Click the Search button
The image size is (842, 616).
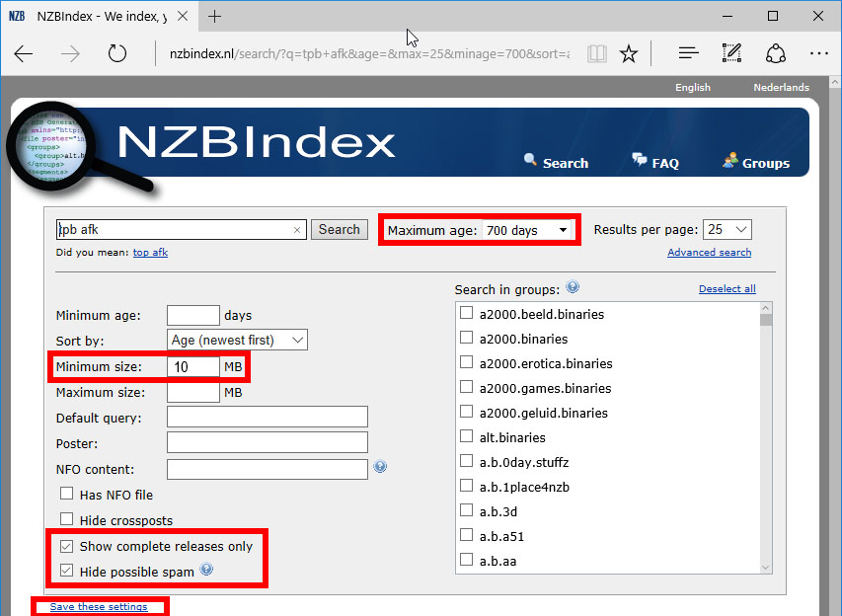tap(340, 229)
